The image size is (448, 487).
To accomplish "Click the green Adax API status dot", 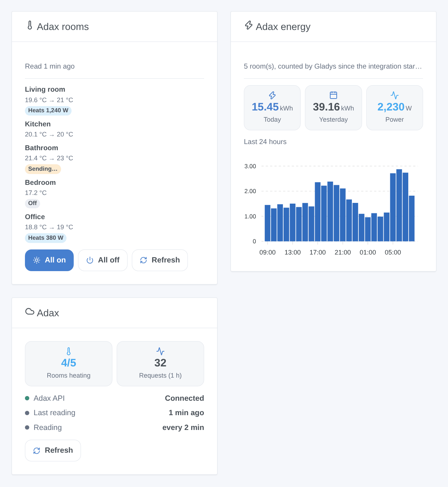I will 27,398.
